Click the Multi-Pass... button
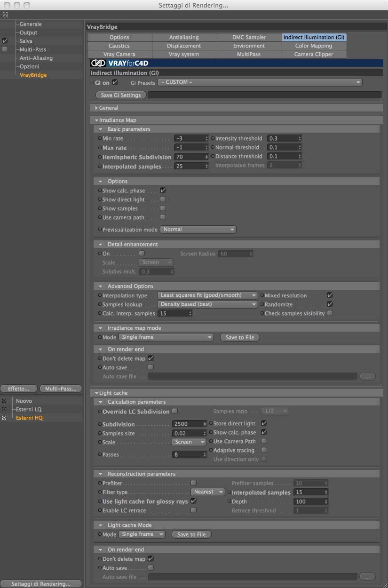The height and width of the screenshot is (588, 388). pyautogui.click(x=61, y=389)
